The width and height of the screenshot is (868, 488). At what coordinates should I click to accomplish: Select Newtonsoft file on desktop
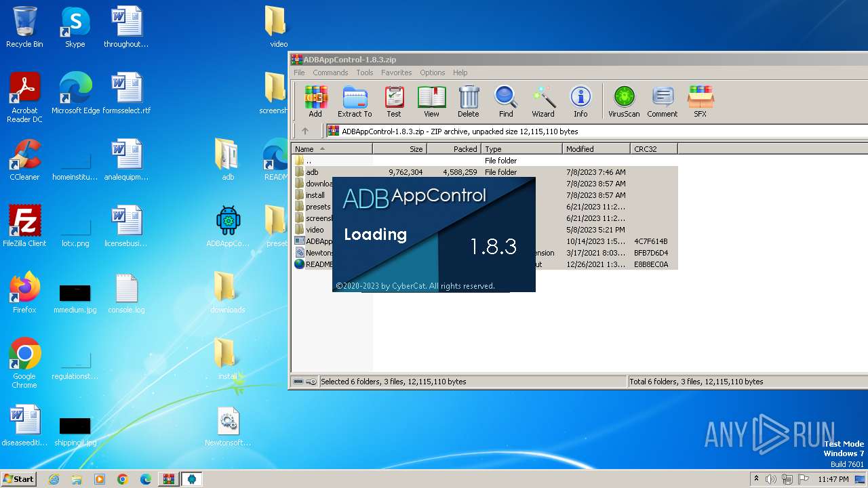tap(228, 426)
